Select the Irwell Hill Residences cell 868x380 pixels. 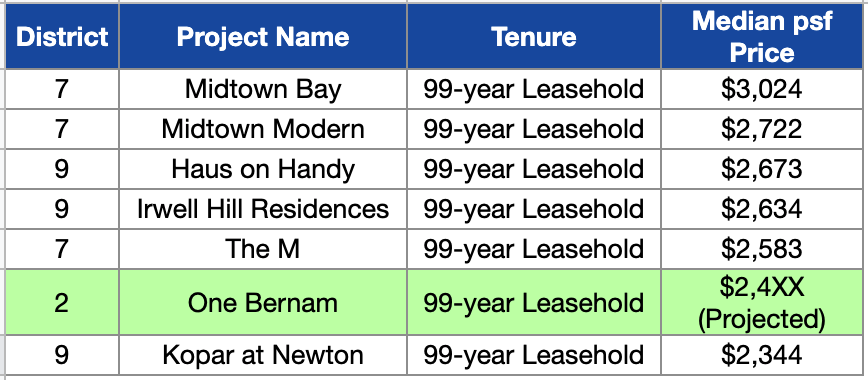263,209
